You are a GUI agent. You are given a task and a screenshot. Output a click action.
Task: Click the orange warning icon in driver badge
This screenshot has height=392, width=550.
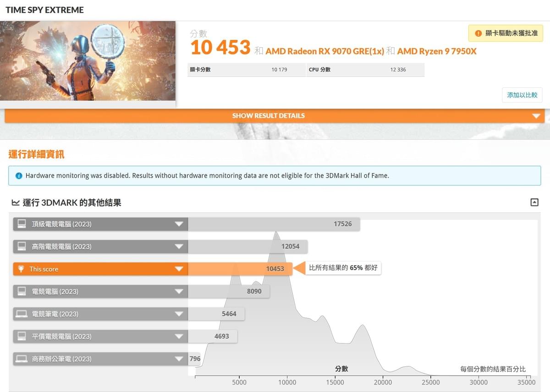pos(478,33)
